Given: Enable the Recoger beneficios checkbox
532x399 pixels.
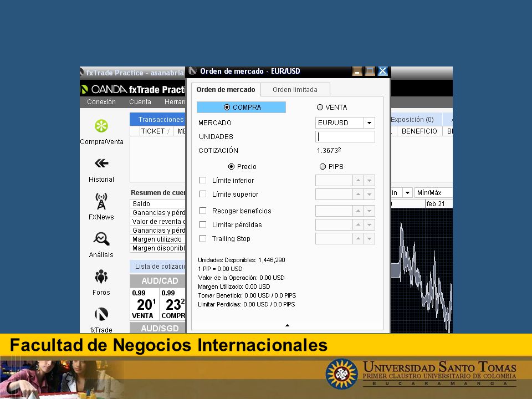Looking at the screenshot, I should (203, 211).
